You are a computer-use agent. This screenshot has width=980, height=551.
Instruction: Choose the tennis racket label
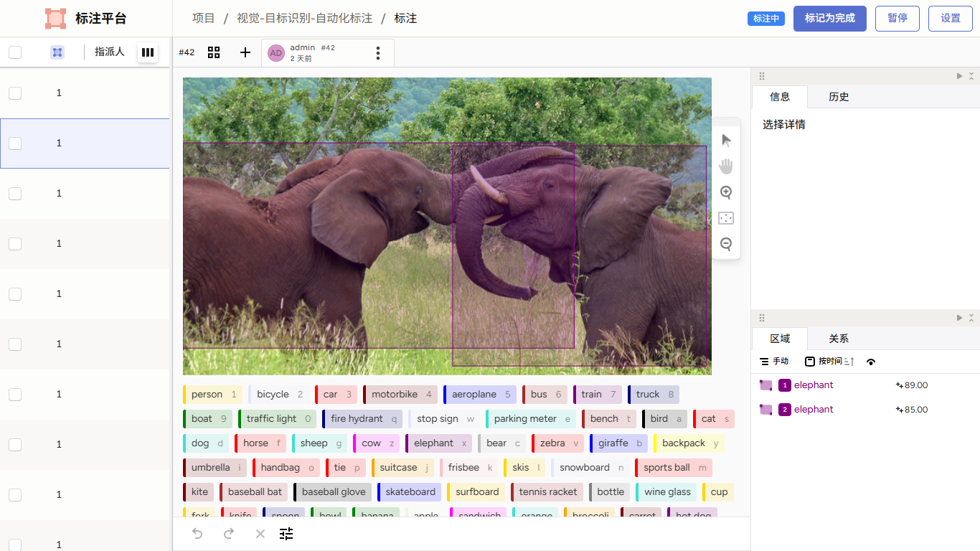pyautogui.click(x=547, y=492)
